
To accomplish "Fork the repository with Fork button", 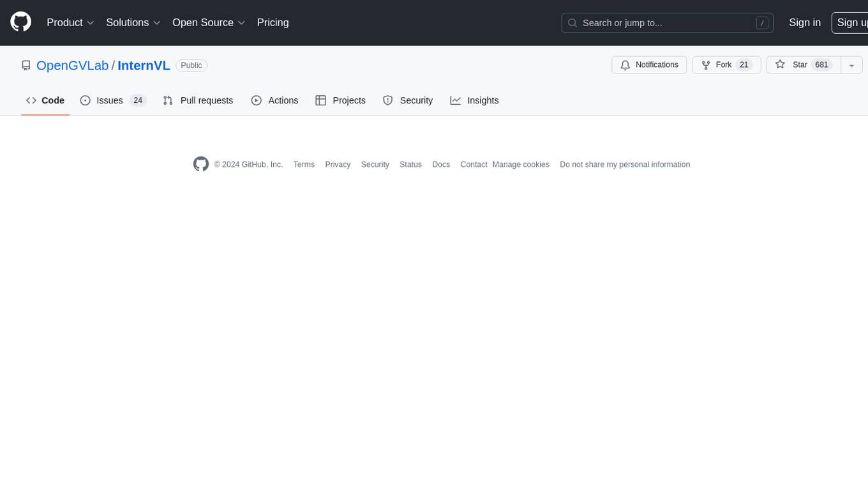I will point(726,65).
